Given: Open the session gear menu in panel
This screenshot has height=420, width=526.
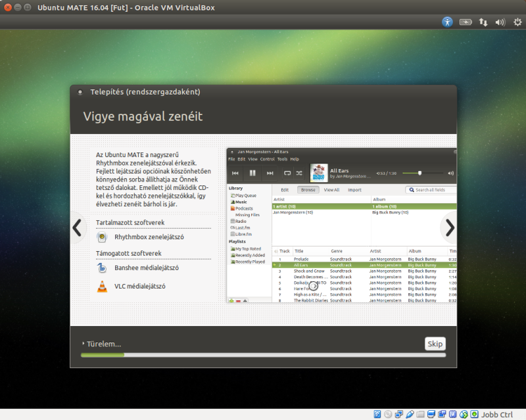Looking at the screenshot, I should point(517,22).
